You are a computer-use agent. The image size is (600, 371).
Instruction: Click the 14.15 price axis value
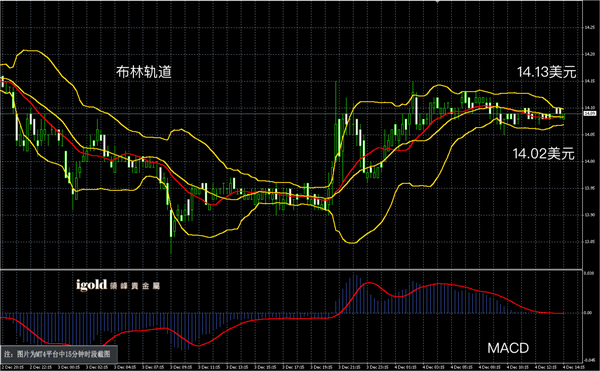coord(589,81)
